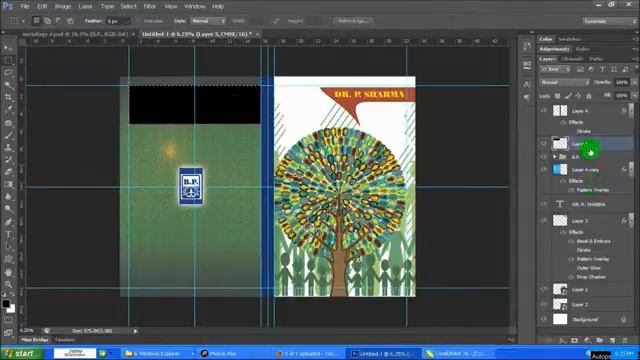Expand the B.P. layer group arrow
Viewport: 640px width, 360px height.
(x=555, y=157)
